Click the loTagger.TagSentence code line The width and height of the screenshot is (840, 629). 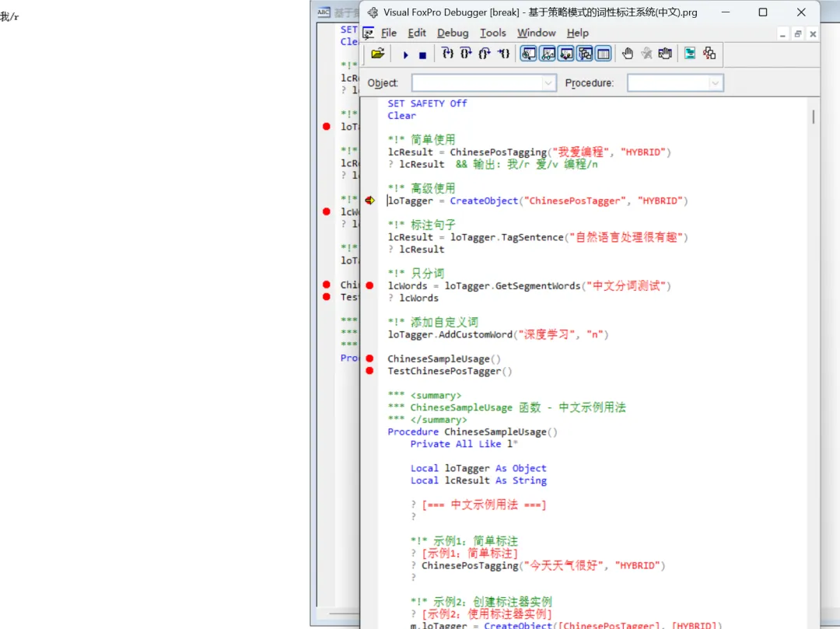pyautogui.click(x=537, y=237)
